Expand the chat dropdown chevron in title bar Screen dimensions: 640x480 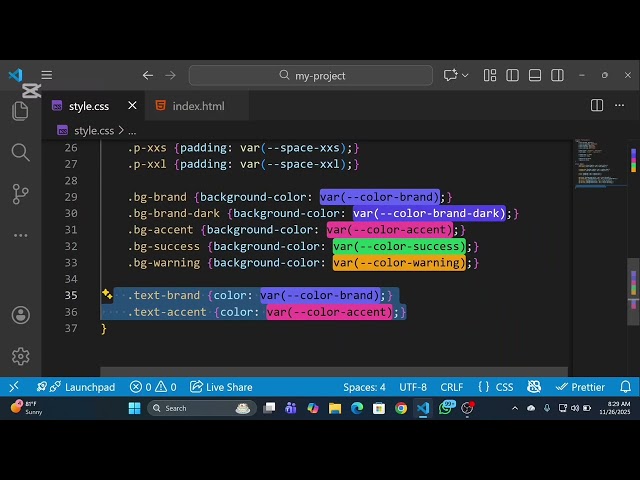pos(465,76)
